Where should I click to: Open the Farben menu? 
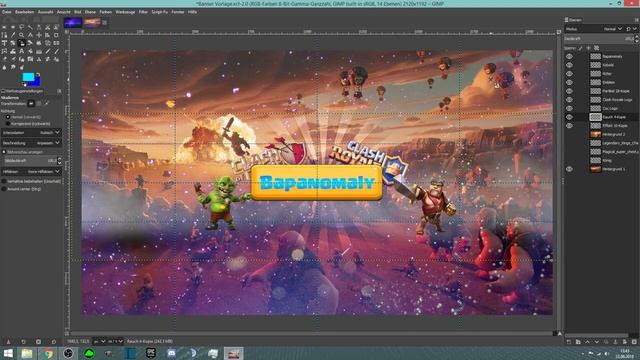click(x=105, y=12)
